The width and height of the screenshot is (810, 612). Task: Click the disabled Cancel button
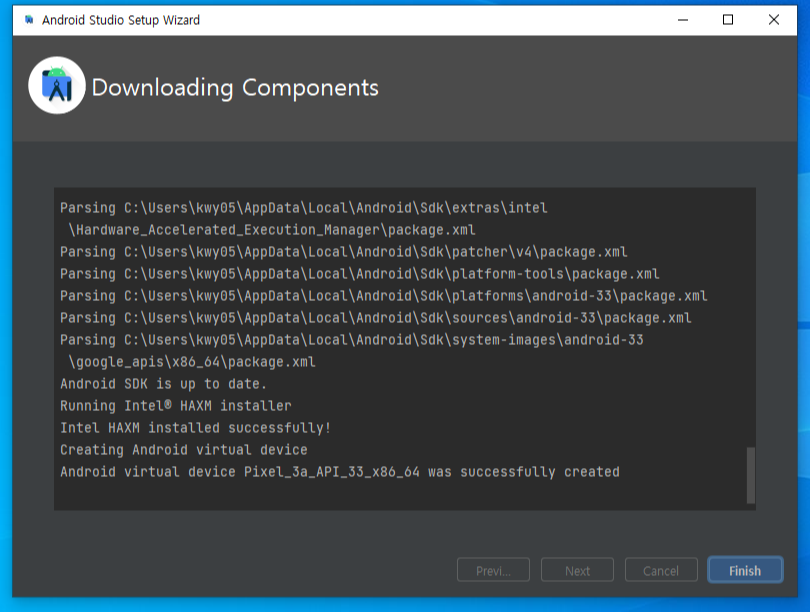coord(661,570)
